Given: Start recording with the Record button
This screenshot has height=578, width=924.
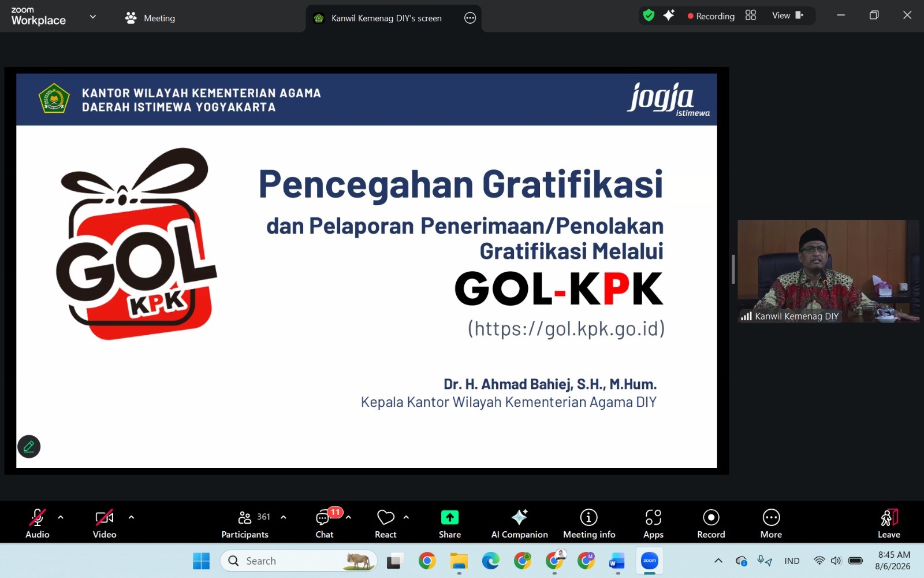Looking at the screenshot, I should click(x=711, y=524).
